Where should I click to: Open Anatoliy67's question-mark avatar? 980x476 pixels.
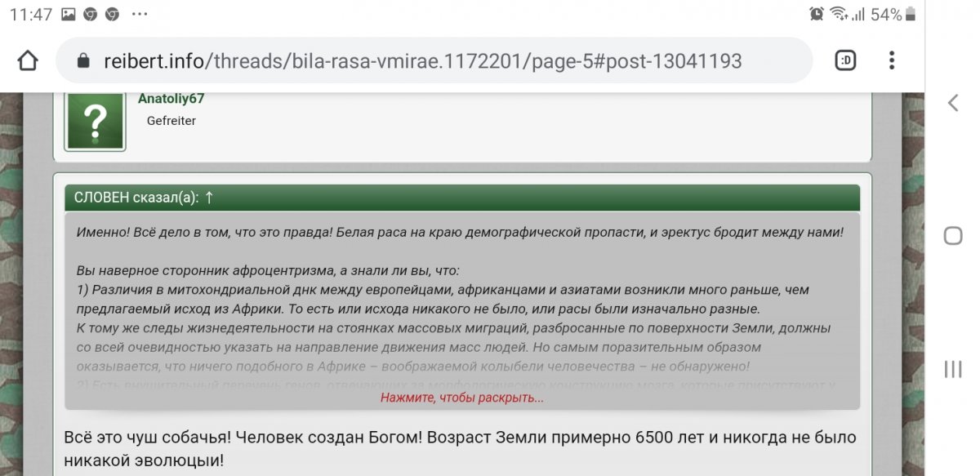pos(96,121)
